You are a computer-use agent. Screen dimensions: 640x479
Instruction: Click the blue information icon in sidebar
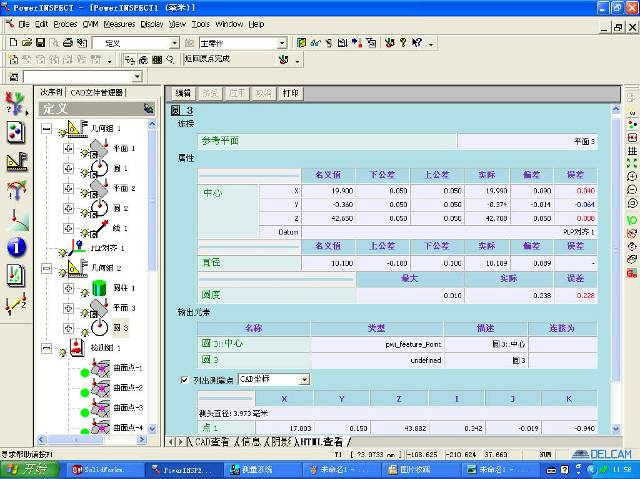[17, 247]
